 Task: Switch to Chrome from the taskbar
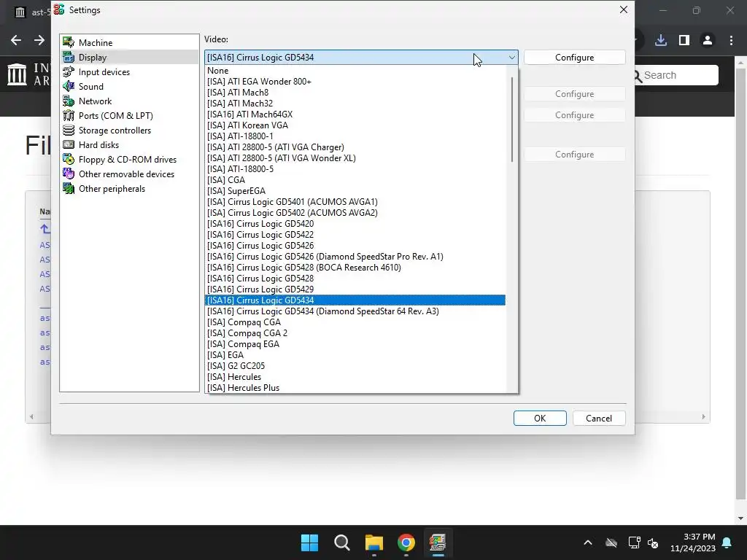coord(406,542)
